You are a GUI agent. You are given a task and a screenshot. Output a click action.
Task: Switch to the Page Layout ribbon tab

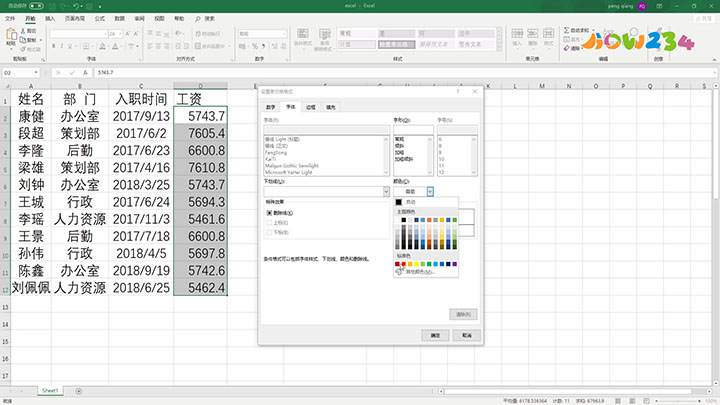pyautogui.click(x=75, y=19)
